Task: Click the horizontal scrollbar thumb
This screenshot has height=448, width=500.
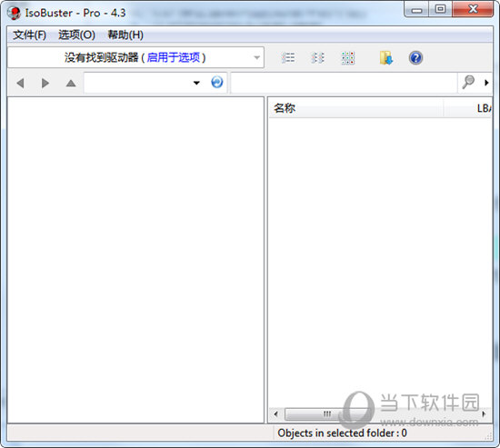Action: [327, 413]
